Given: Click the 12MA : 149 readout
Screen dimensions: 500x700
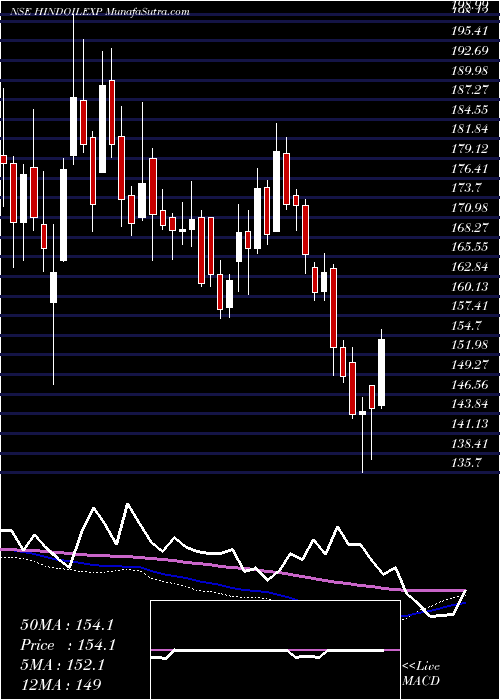Looking at the screenshot, I should (x=61, y=684).
